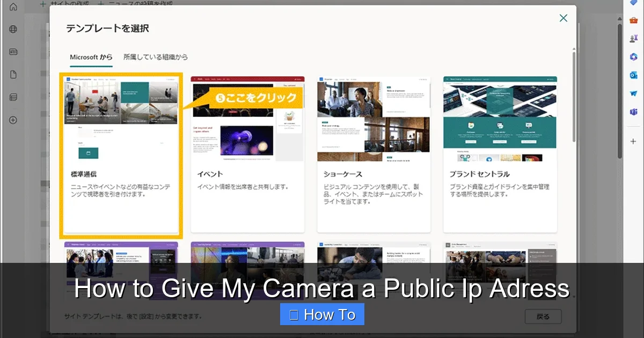The image size is (644, 338).
Task: Click the How To category badge
Action: pyautogui.click(x=322, y=314)
